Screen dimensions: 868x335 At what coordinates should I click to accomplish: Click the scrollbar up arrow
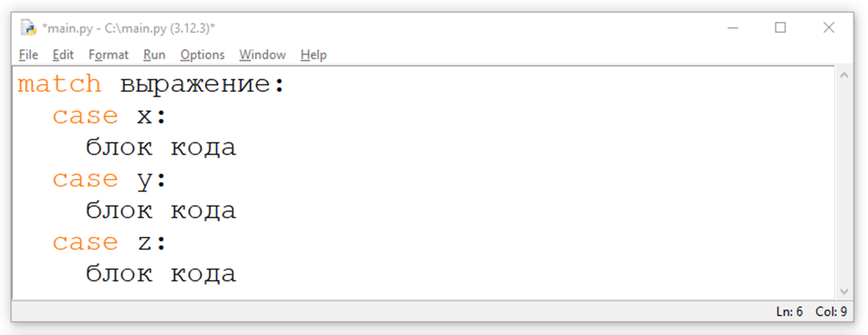tap(844, 75)
